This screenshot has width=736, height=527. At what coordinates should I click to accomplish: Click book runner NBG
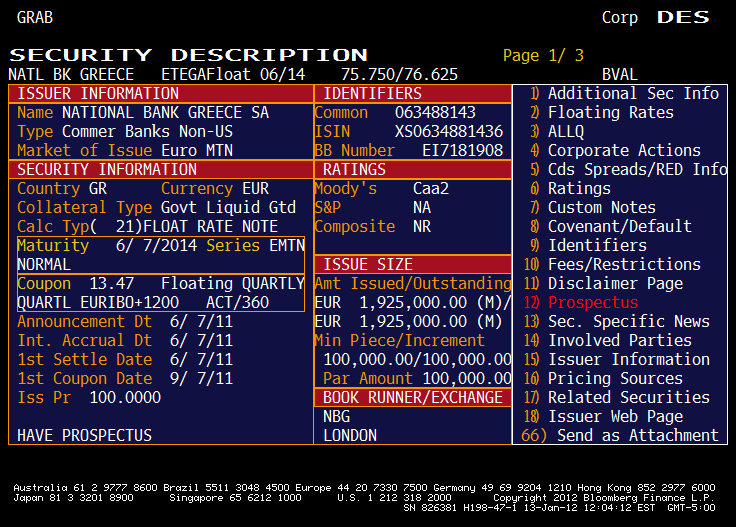tap(337, 417)
